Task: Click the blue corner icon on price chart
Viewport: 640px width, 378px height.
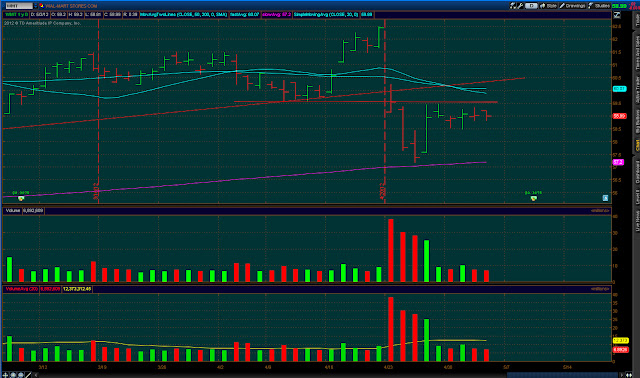Action: [605, 198]
